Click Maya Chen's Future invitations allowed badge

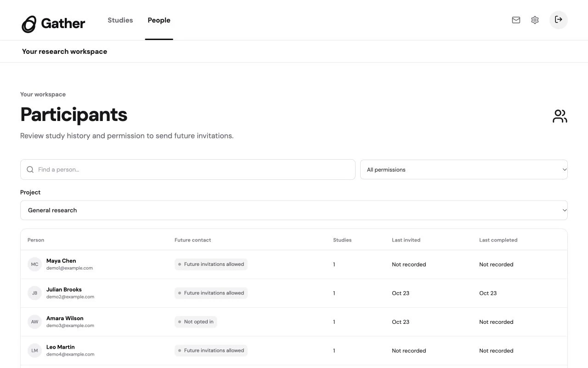tap(211, 264)
